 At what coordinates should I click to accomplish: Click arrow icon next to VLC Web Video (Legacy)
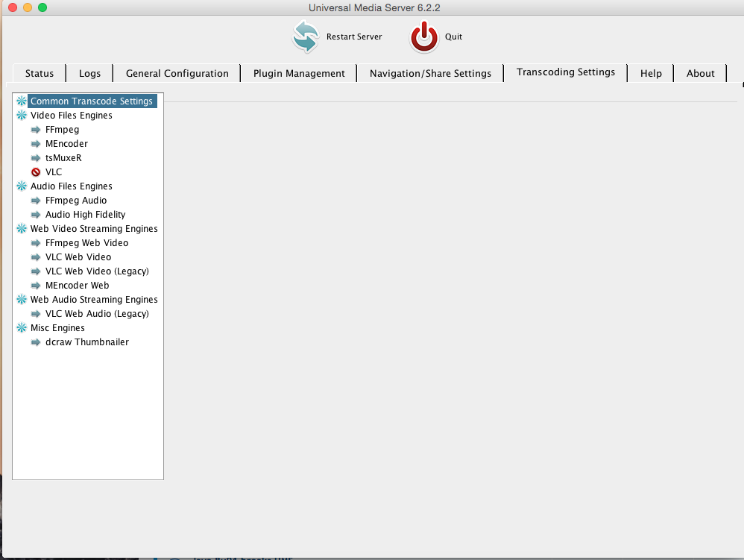click(36, 271)
